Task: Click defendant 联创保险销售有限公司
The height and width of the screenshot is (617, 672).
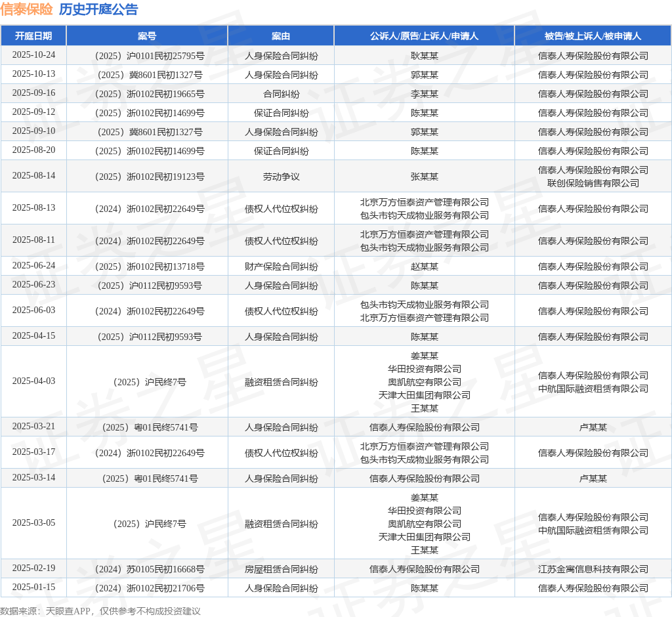Action: pos(593,183)
